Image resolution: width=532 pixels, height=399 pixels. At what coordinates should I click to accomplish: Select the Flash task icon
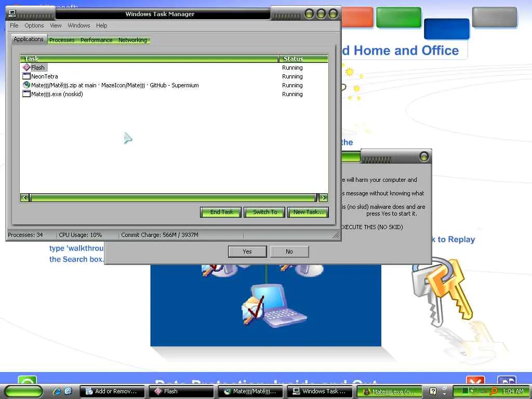tap(26, 67)
